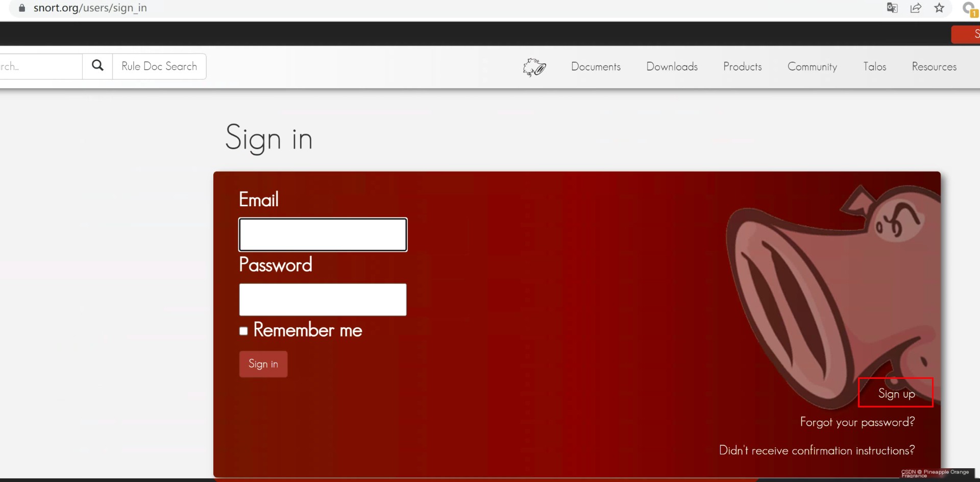Click the snort.org/users/sign_in address bar URL
This screenshot has height=482, width=980.
tap(90, 8)
